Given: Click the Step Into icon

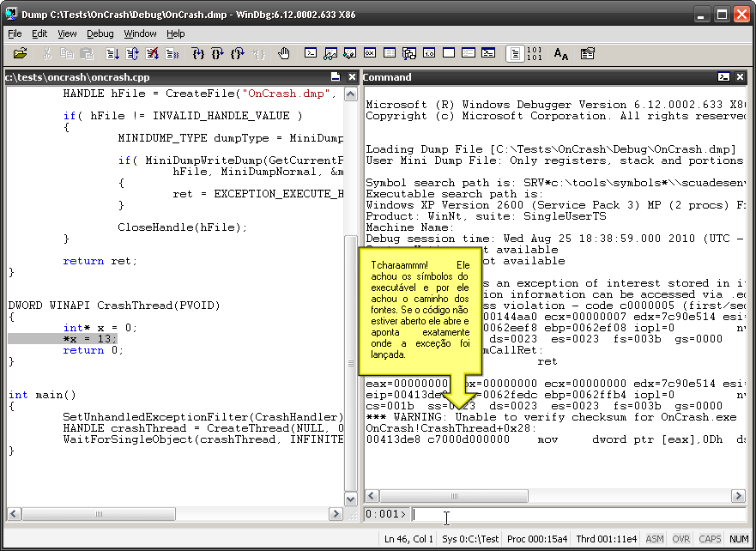Looking at the screenshot, I should (198, 54).
